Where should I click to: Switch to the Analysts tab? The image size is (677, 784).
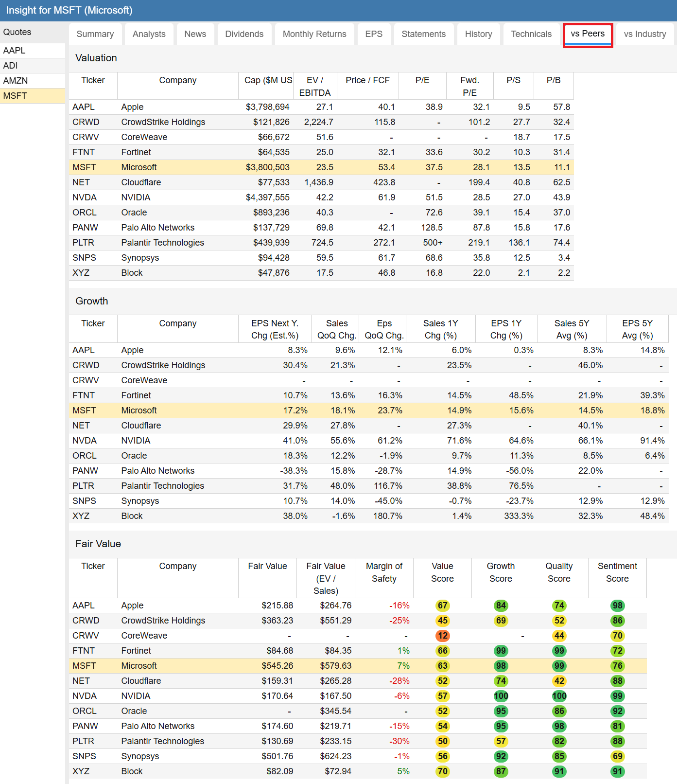pyautogui.click(x=149, y=34)
